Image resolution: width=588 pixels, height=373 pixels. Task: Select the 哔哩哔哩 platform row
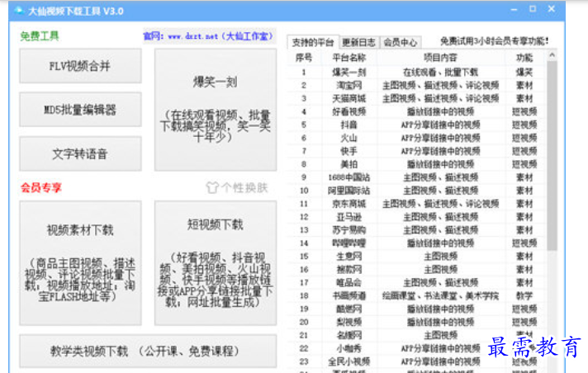click(x=416, y=243)
